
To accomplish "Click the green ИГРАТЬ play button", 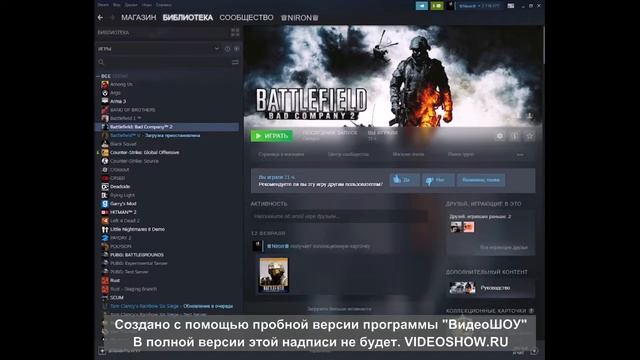I will [x=271, y=136].
